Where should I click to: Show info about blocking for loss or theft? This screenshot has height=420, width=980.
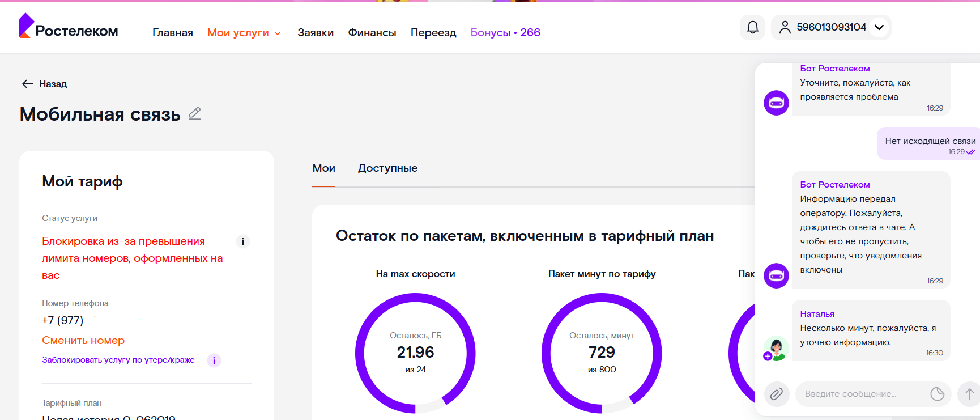(x=214, y=360)
